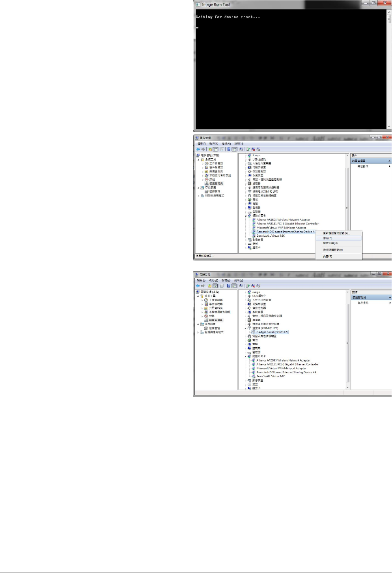
Task: Open 說明(H) menu in context-menu window
Action: click(239, 144)
